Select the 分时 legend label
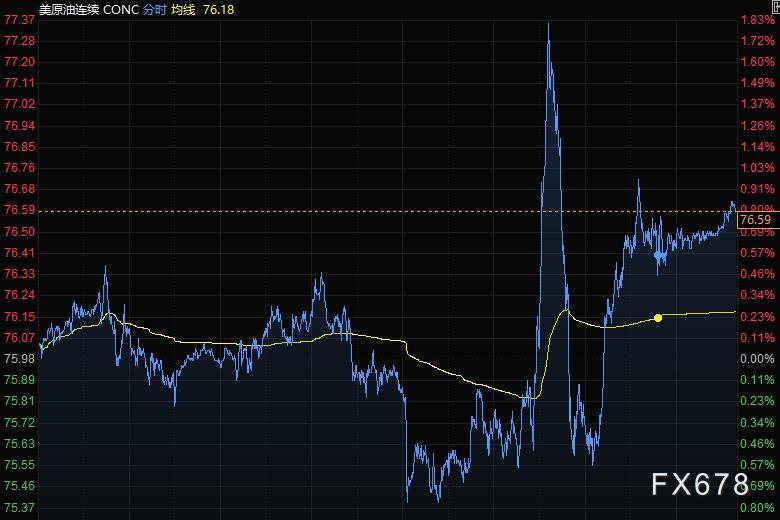The height and width of the screenshot is (520, 780). (155, 9)
